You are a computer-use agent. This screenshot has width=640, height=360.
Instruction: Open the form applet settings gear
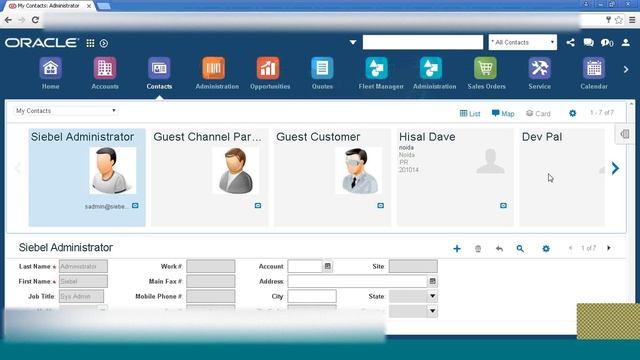546,248
